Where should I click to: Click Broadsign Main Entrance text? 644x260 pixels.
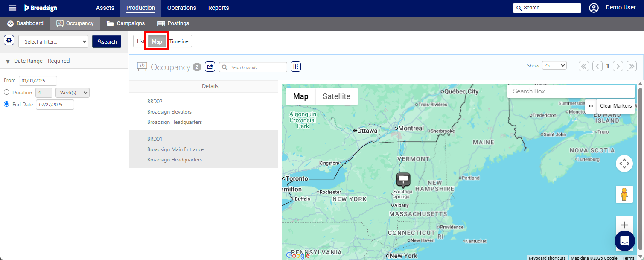(x=175, y=149)
